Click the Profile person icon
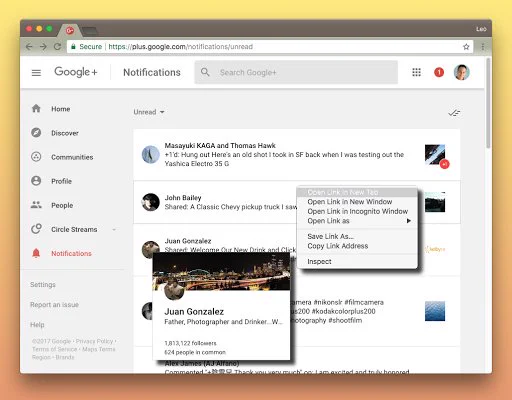The width and height of the screenshot is (512, 400). (36, 181)
